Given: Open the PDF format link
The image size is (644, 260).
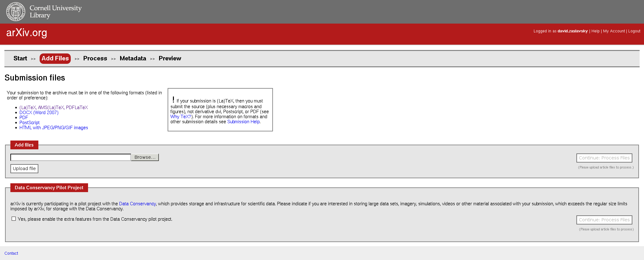Looking at the screenshot, I should click(x=24, y=118).
